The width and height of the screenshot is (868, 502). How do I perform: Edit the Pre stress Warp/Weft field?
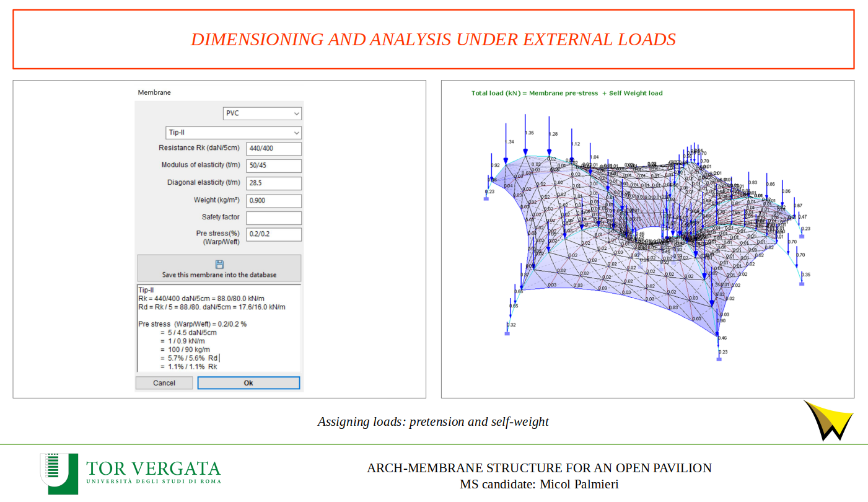click(x=273, y=234)
